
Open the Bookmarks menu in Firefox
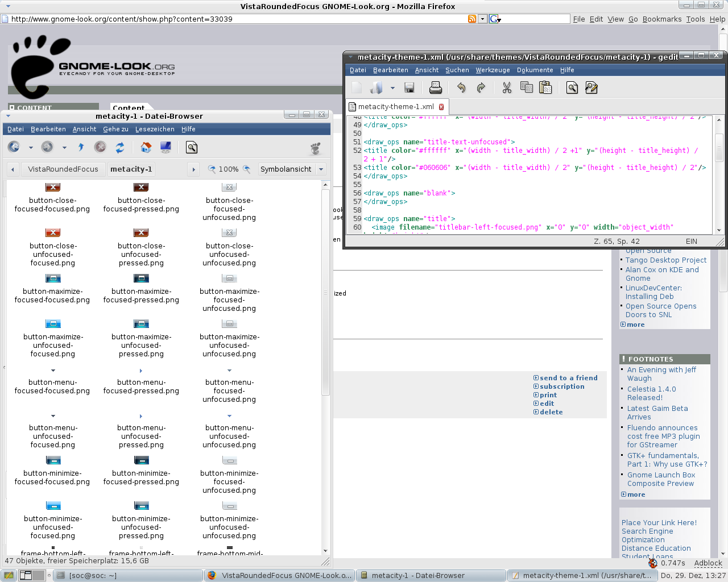[662, 19]
